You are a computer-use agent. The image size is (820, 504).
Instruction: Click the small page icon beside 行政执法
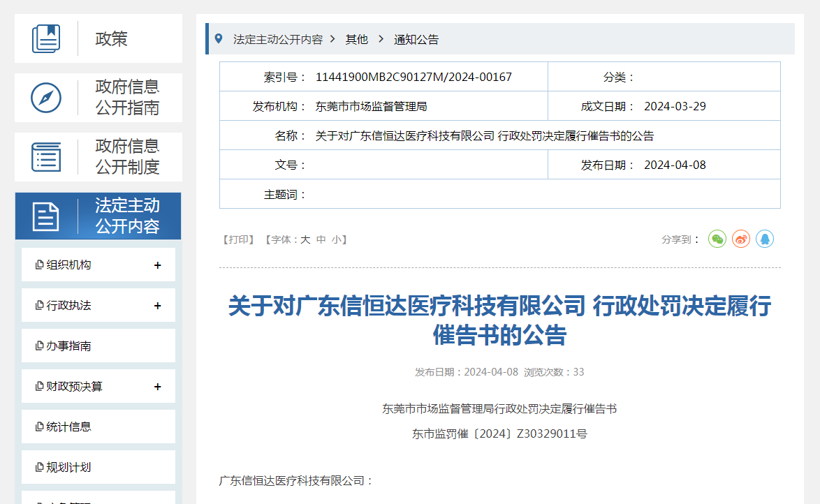point(39,305)
